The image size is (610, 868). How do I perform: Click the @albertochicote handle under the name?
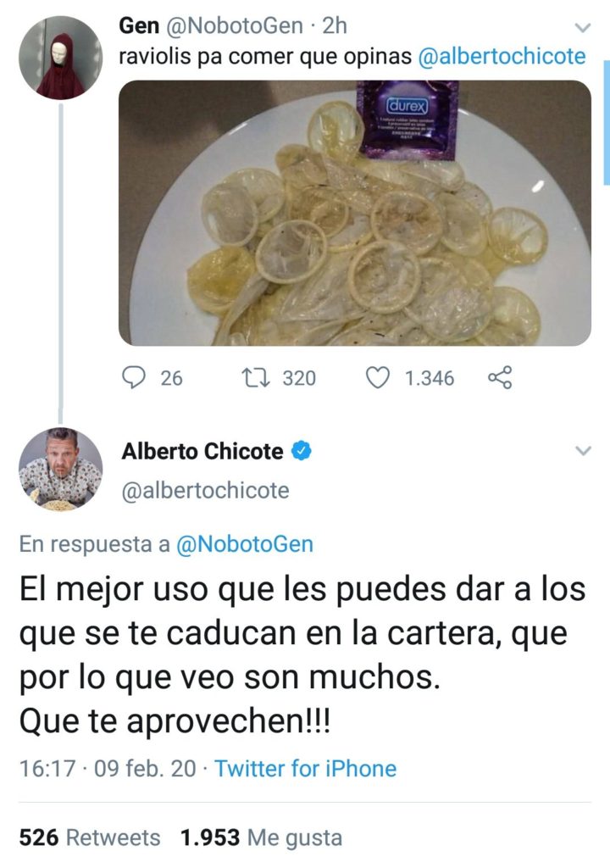(205, 491)
